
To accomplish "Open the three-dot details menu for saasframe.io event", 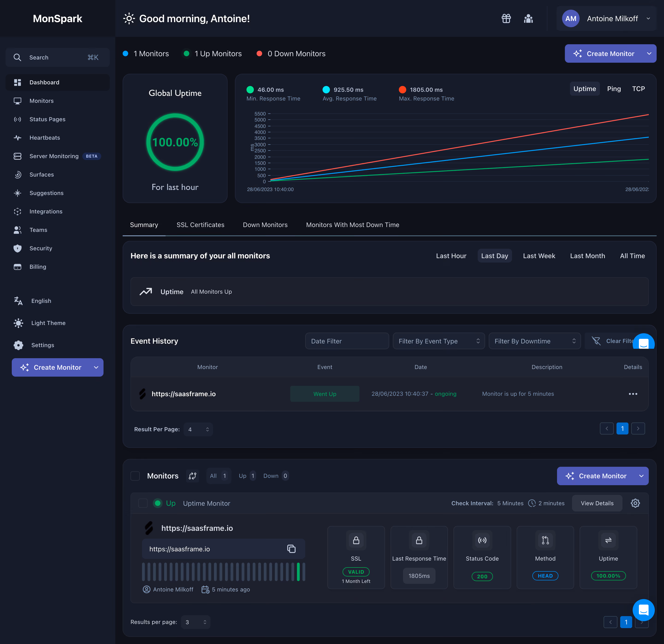I will (x=633, y=394).
